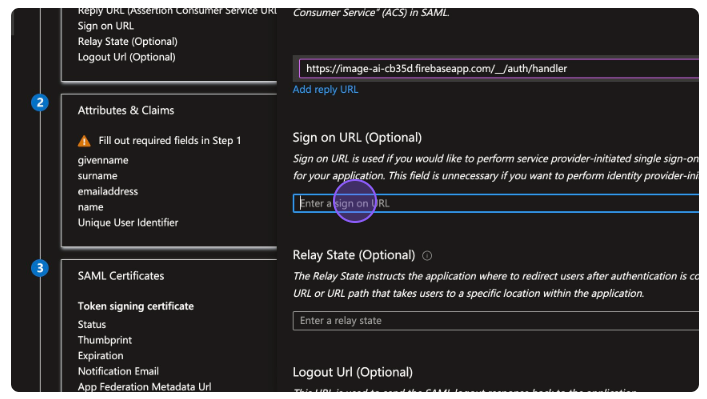Viewport: 707px width, 399px height.
Task: Select Logout Url (Optional) in left card
Action: [127, 57]
